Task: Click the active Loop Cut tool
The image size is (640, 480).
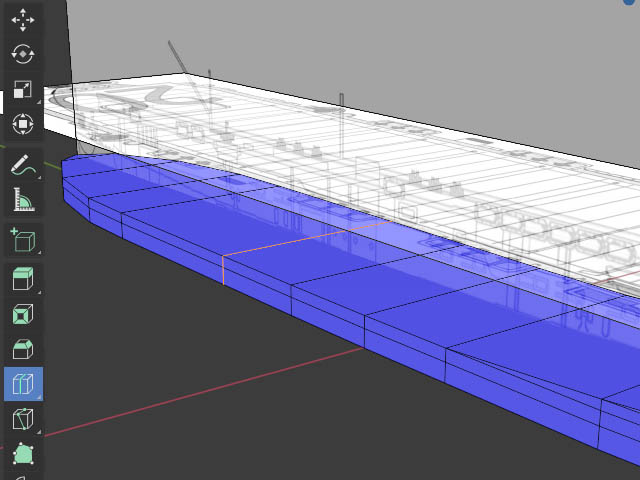Action: (23, 384)
